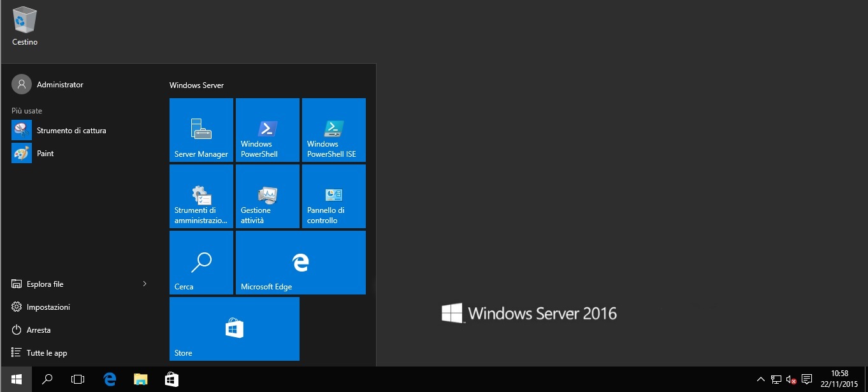This screenshot has width=868, height=392.
Task: Launch Edge from the taskbar
Action: pos(110,379)
